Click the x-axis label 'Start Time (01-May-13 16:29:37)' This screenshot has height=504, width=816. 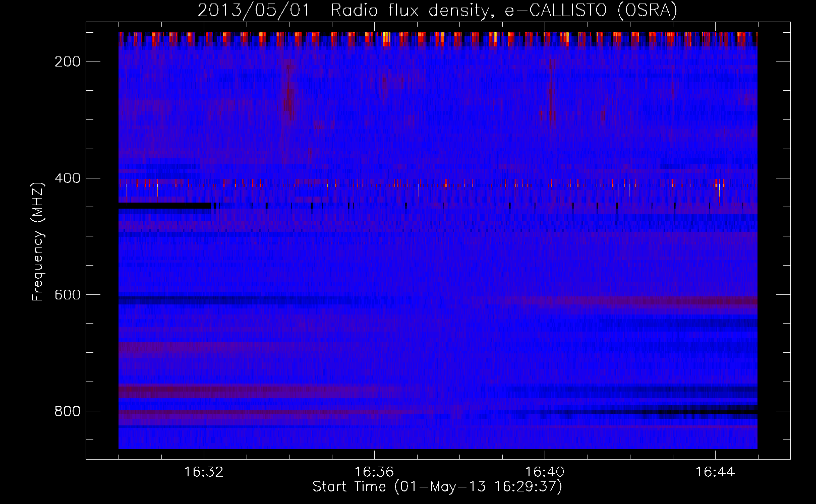437,487
